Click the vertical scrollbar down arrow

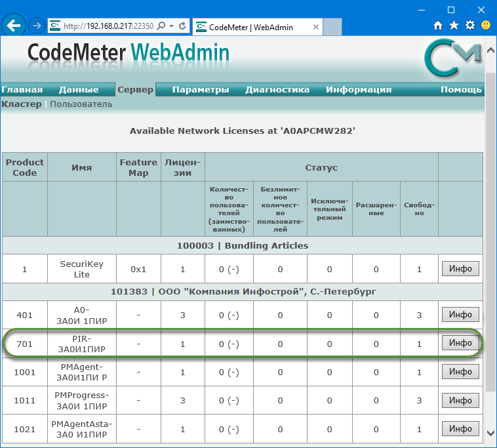(x=490, y=433)
